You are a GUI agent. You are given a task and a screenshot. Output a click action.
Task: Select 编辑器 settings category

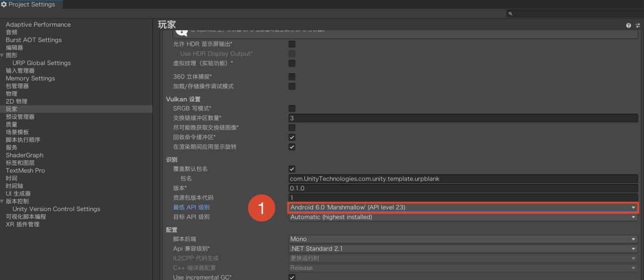click(15, 48)
